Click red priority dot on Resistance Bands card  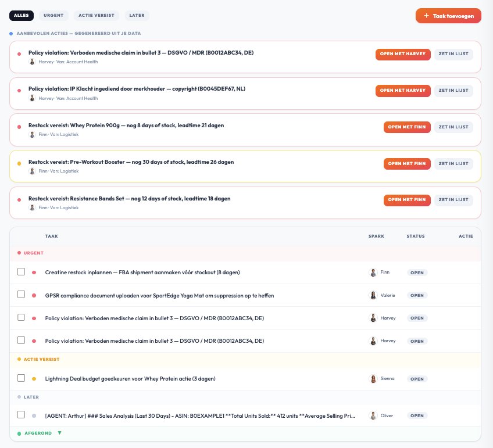(x=19, y=200)
